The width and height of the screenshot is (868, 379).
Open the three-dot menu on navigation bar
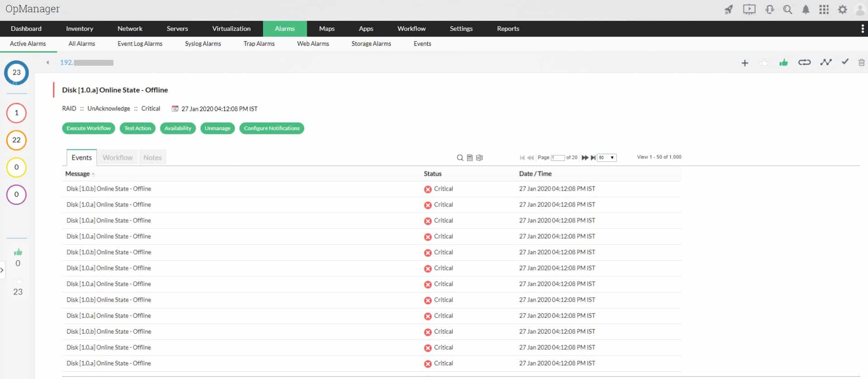pos(863,29)
